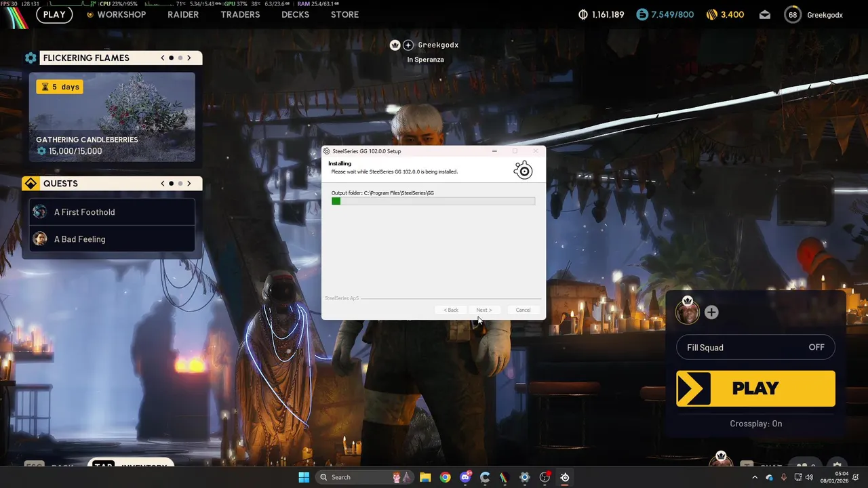Click the Flickering Flames gear icon
868x488 pixels.
(x=31, y=58)
